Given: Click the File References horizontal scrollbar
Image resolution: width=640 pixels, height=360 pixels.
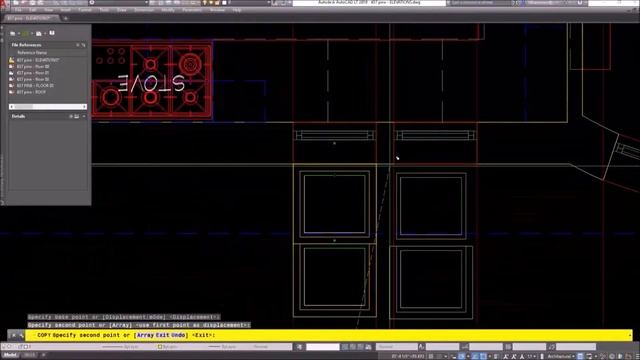Looking at the screenshot, I should [x=48, y=107].
